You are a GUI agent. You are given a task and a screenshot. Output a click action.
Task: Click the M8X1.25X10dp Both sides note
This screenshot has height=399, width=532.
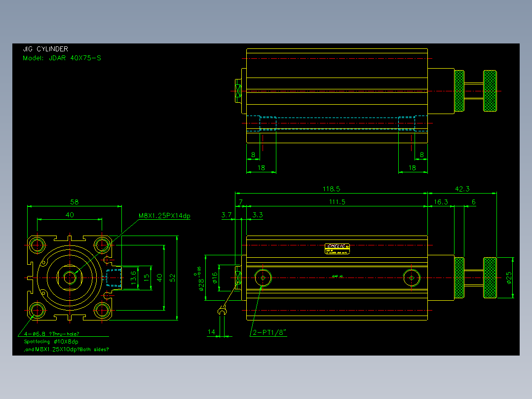[x=67, y=350]
